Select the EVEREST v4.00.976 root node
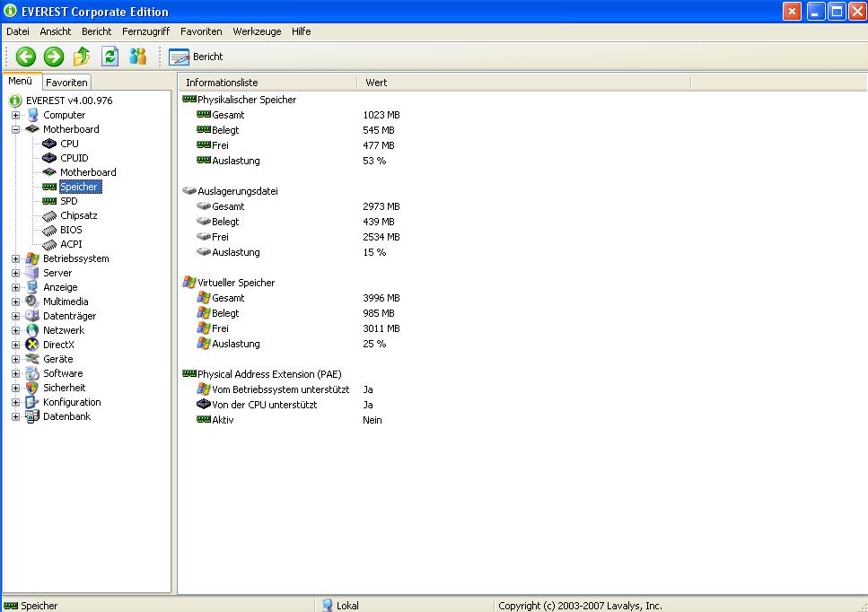This screenshot has width=868, height=612. [x=68, y=101]
